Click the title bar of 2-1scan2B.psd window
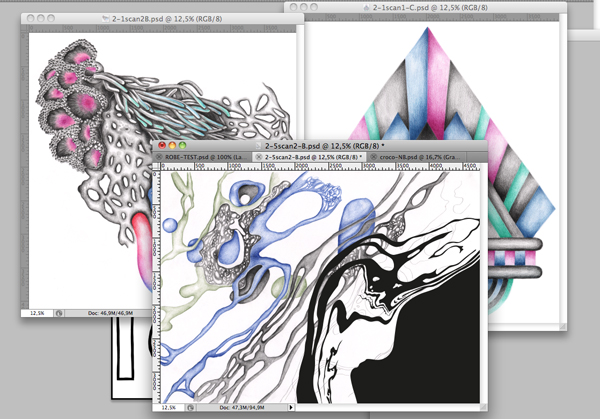 (x=162, y=18)
